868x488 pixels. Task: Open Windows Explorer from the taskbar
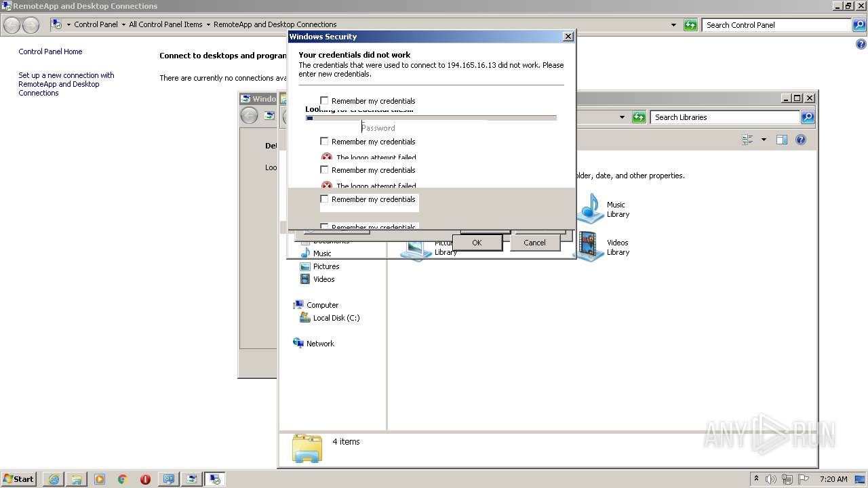[x=77, y=479]
